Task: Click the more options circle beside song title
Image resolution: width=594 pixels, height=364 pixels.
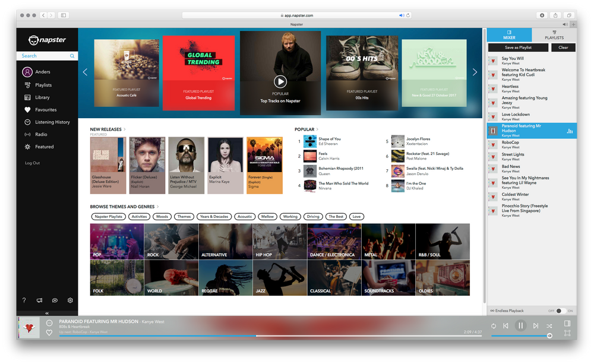Action: [x=49, y=323]
